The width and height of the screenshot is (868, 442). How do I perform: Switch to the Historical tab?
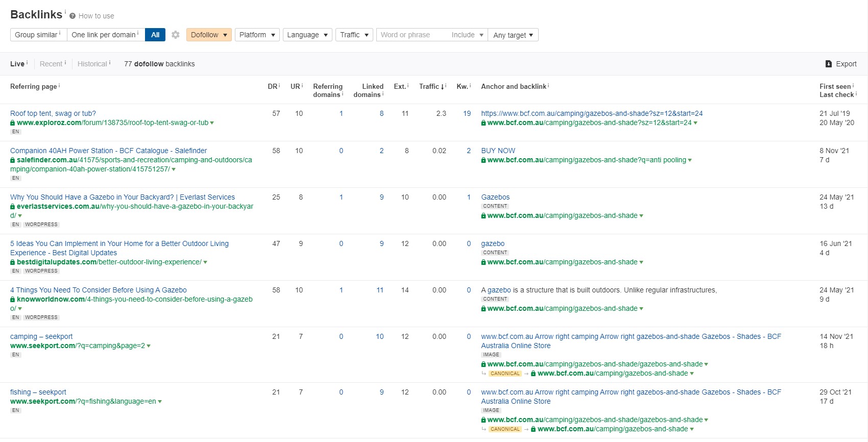[x=92, y=64]
